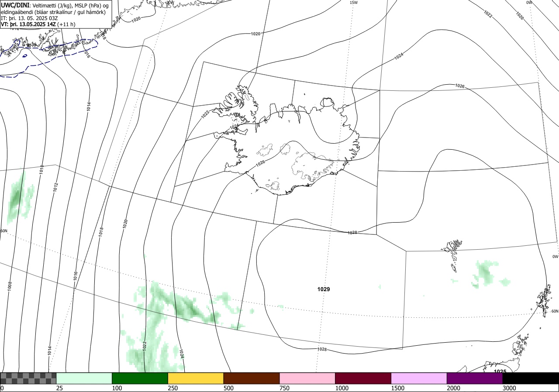
Task: Click the black legend swatch above 3000
Action: point(531,378)
